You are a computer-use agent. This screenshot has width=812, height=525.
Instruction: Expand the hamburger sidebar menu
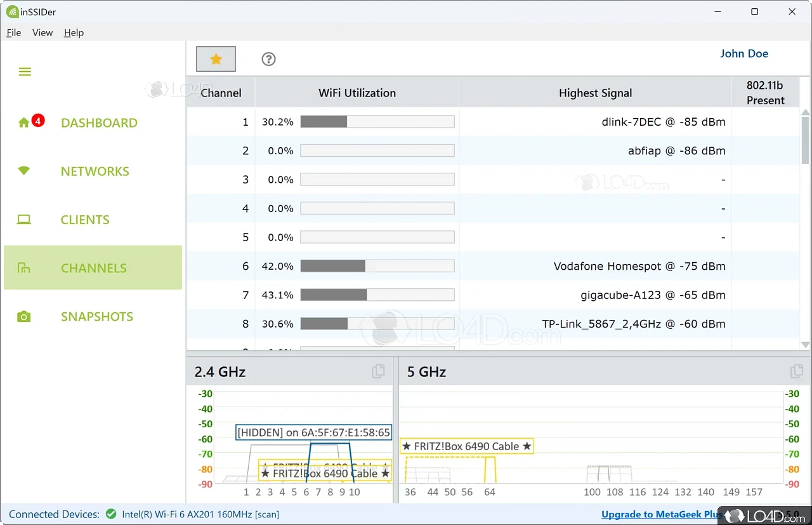point(25,72)
